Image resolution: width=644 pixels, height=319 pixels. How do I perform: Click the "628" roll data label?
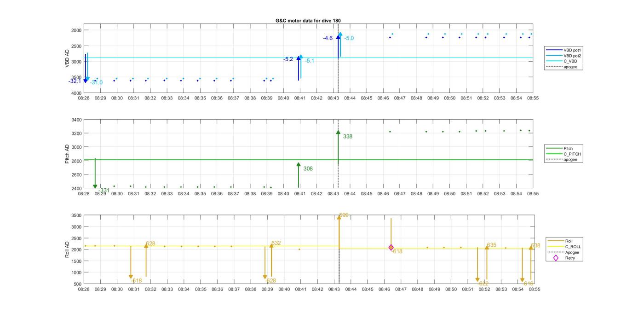pos(150,244)
